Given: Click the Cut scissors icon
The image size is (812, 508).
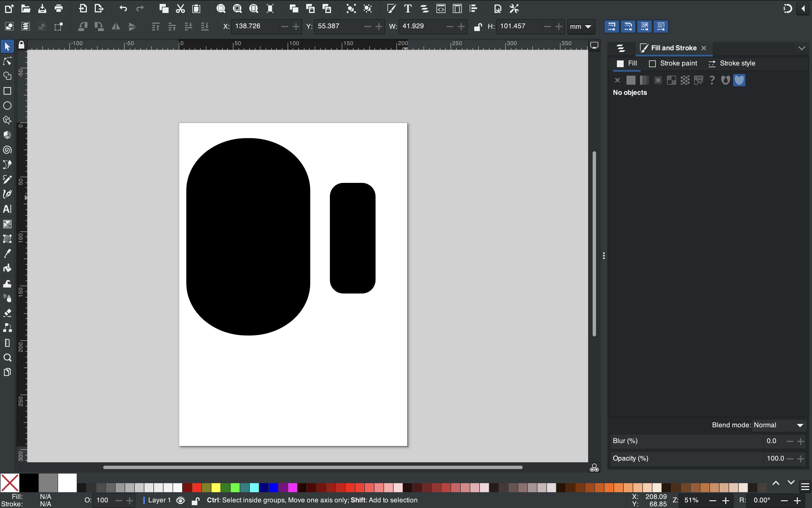Looking at the screenshot, I should point(180,9).
